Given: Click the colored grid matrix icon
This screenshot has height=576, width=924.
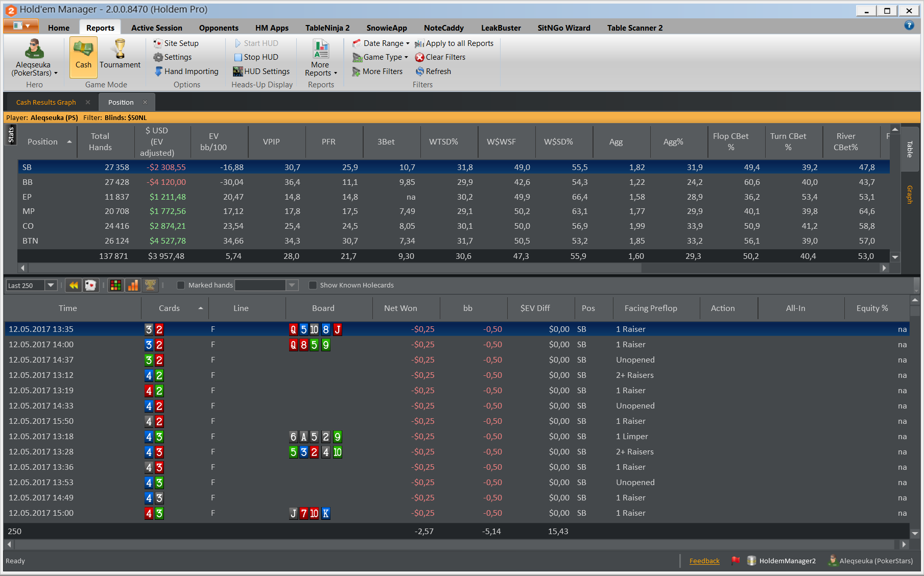Looking at the screenshot, I should pyautogui.click(x=116, y=285).
